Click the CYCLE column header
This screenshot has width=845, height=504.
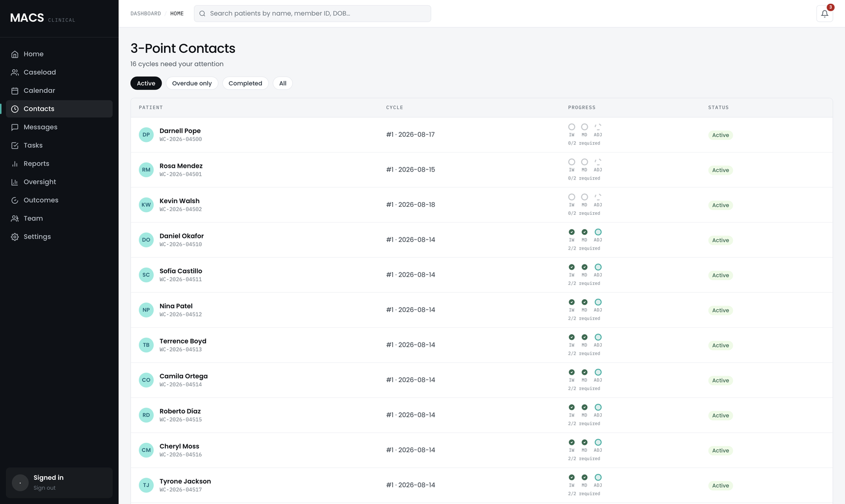(x=395, y=108)
